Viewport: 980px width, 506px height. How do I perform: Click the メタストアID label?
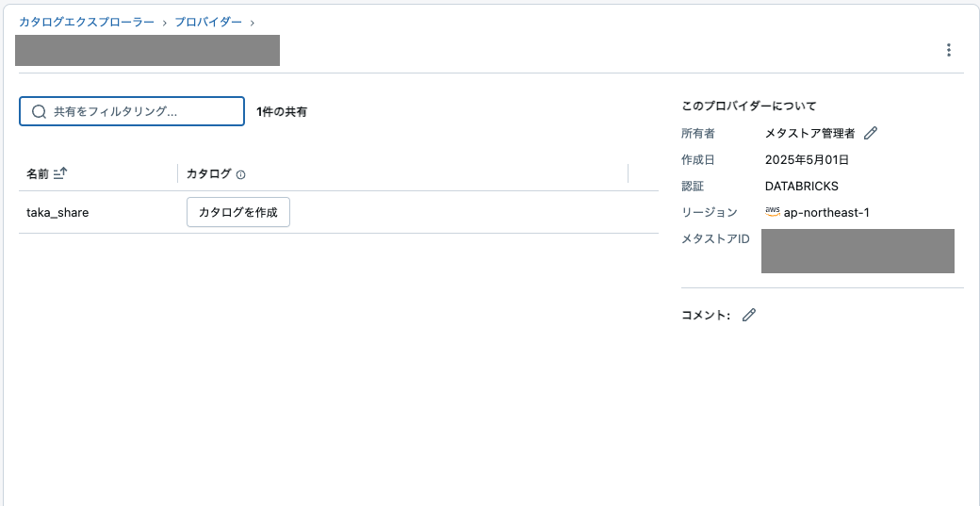pyautogui.click(x=715, y=238)
